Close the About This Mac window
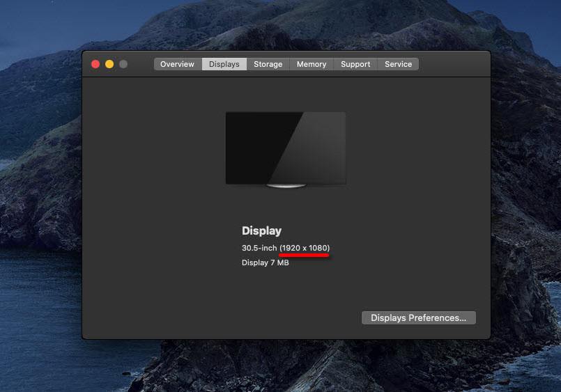Image resolution: width=561 pixels, height=392 pixels. coord(95,64)
